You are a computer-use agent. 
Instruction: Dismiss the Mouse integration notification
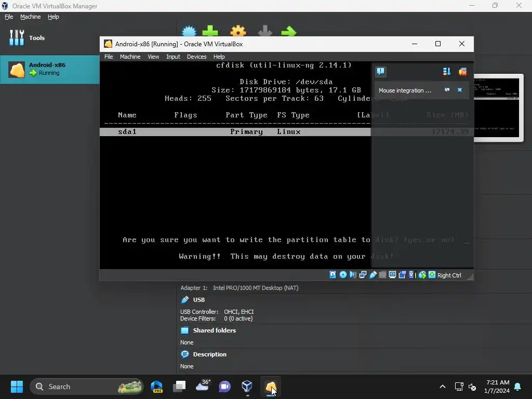[x=460, y=90]
